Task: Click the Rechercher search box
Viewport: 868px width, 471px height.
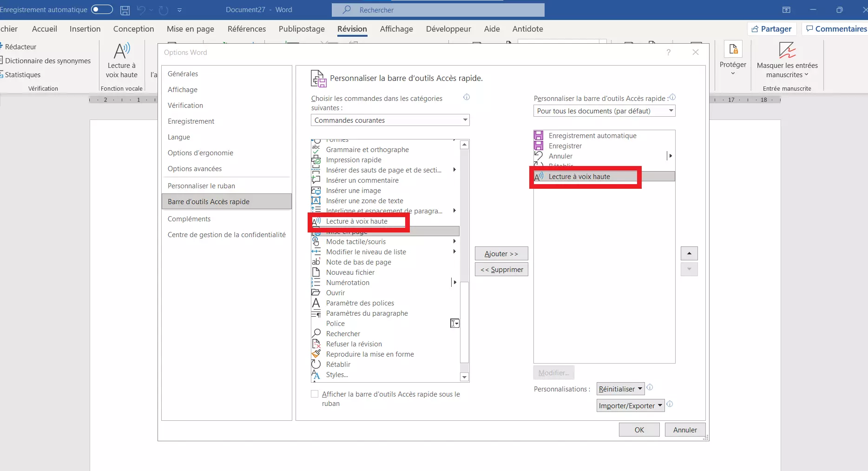Action: click(438, 10)
